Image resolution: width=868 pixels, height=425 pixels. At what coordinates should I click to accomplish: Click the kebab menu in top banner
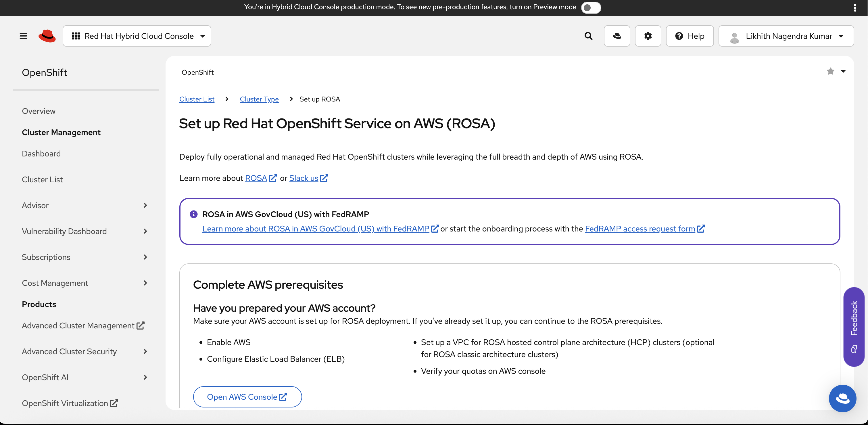click(854, 7)
